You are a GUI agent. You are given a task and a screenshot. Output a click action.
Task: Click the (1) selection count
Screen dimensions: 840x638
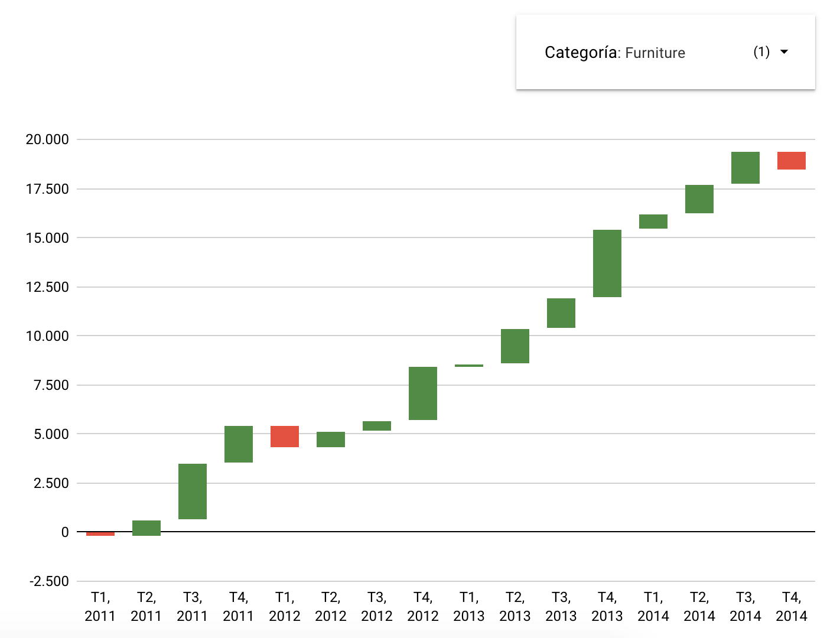click(x=761, y=52)
